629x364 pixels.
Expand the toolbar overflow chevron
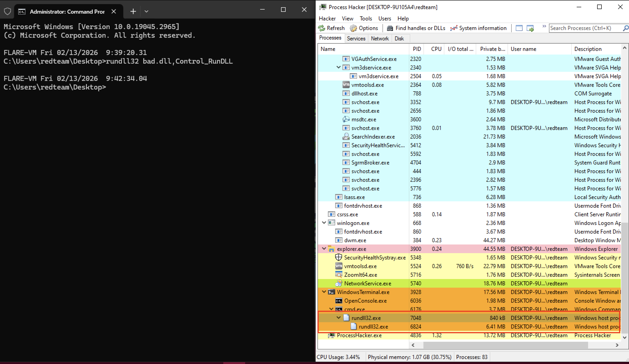[x=544, y=26]
